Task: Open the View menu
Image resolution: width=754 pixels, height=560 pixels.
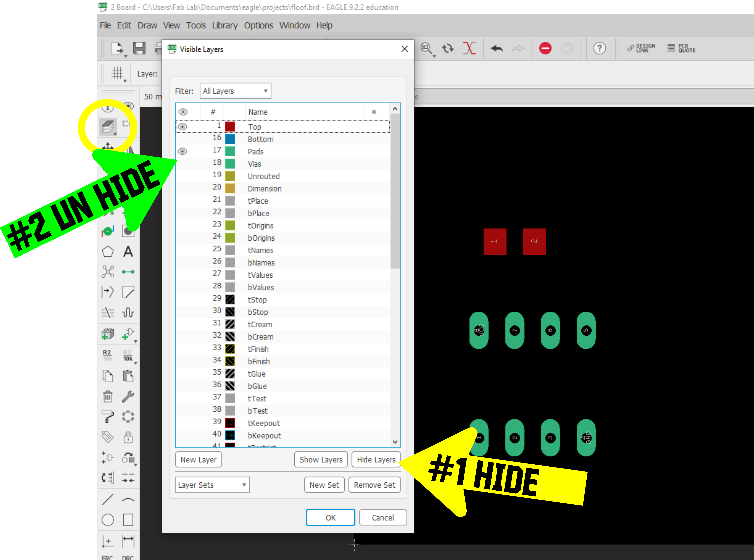Action: tap(171, 25)
